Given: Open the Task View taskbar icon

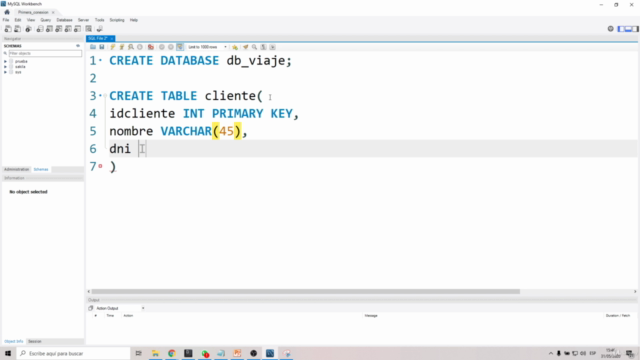Looking at the screenshot, I should [x=139, y=353].
